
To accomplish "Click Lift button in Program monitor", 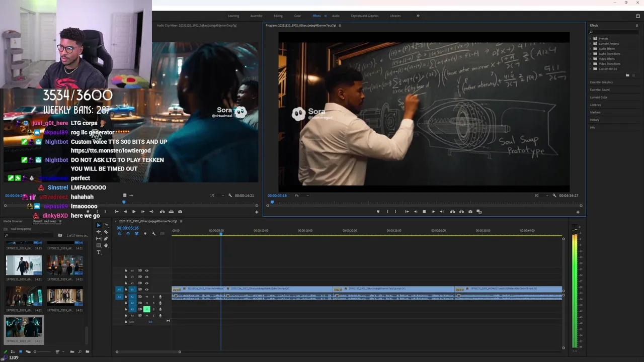I will pyautogui.click(x=453, y=212).
